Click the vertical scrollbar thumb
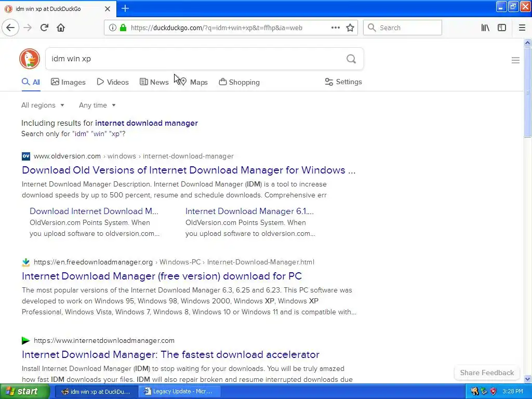Viewport: 532px width, 399px height. [x=527, y=92]
